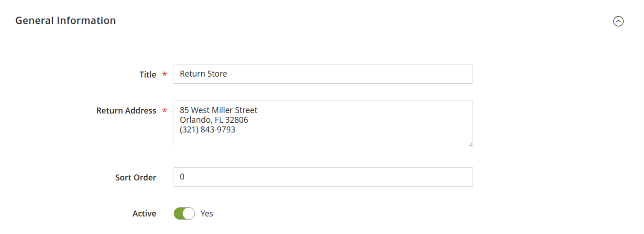
Task: Place cursor on the (321) 843-9793 phone line
Action: pos(207,130)
